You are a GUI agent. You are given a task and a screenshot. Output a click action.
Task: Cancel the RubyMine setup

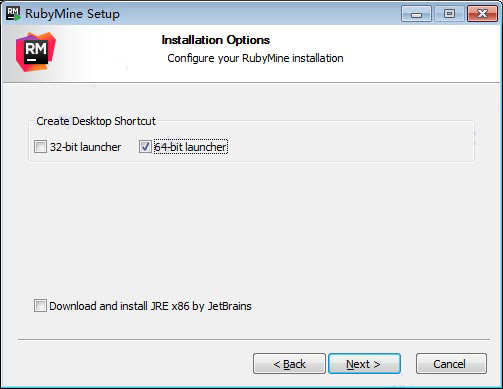point(451,364)
